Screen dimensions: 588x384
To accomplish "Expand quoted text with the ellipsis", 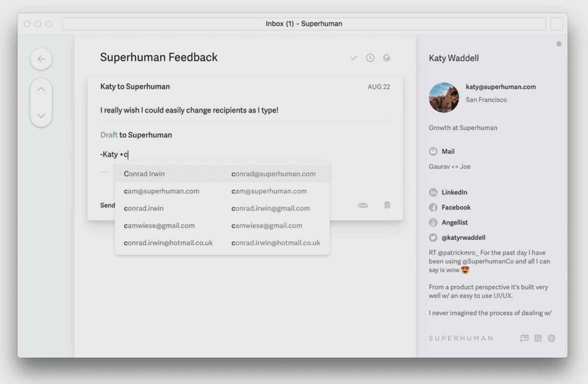I will pos(104,172).
